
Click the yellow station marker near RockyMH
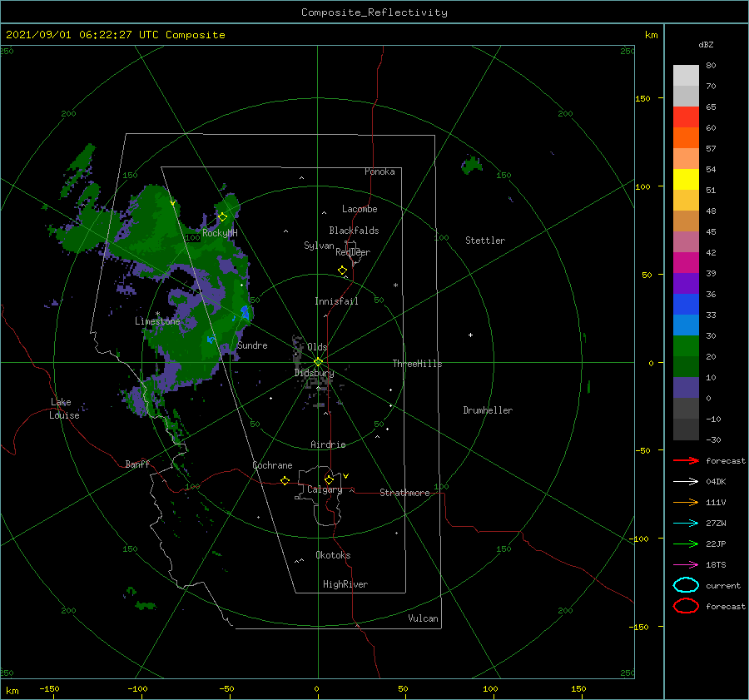222,217
